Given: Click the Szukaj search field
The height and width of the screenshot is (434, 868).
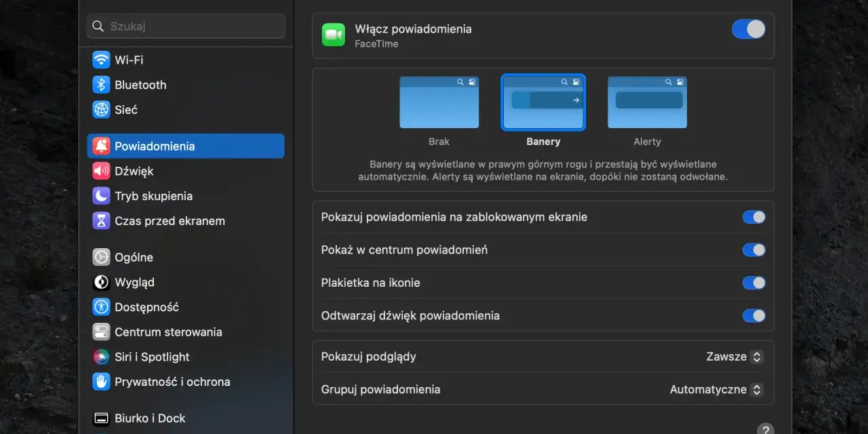Looking at the screenshot, I should (186, 26).
